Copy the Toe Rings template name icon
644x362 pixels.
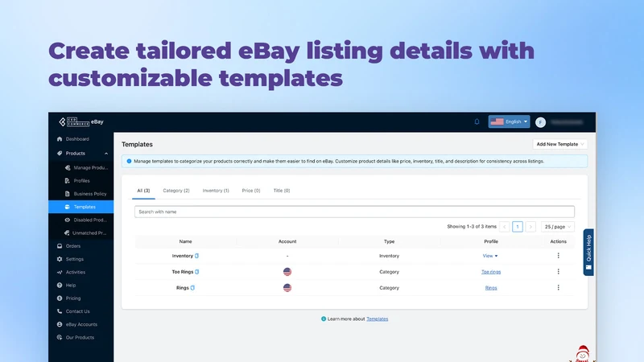tap(197, 272)
